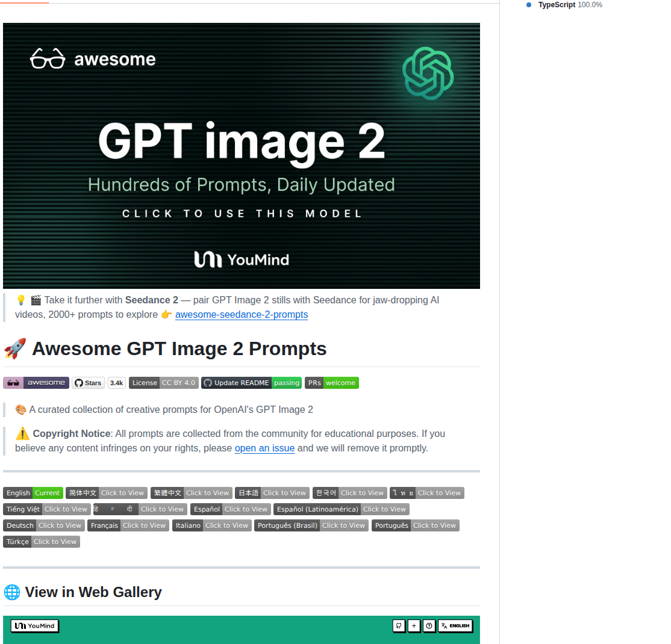The height and width of the screenshot is (644, 671).
Task: Open the License CC BY 4.0 badge
Action: (x=163, y=383)
